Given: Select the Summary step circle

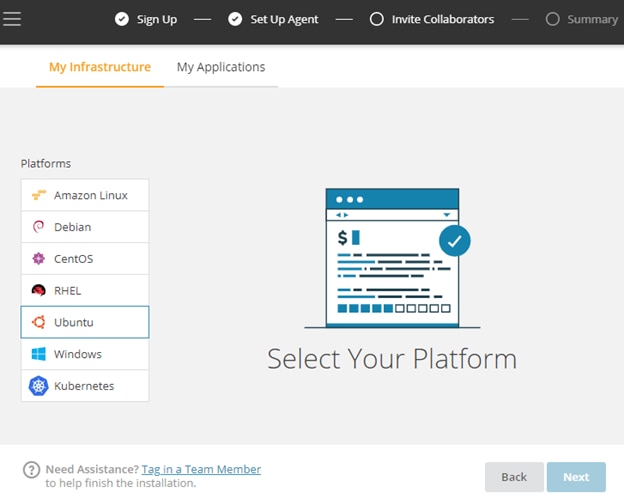Looking at the screenshot, I should pos(553,19).
